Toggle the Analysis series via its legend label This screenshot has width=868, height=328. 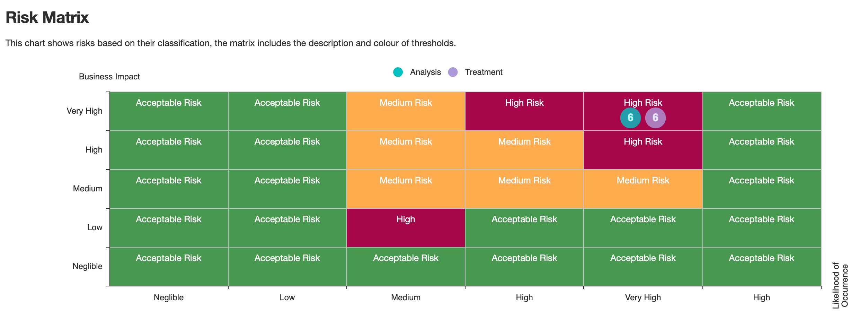pos(425,72)
